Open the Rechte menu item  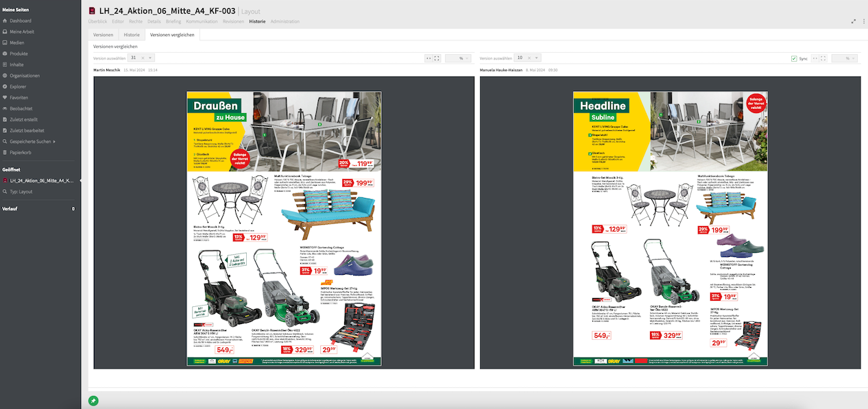point(136,21)
